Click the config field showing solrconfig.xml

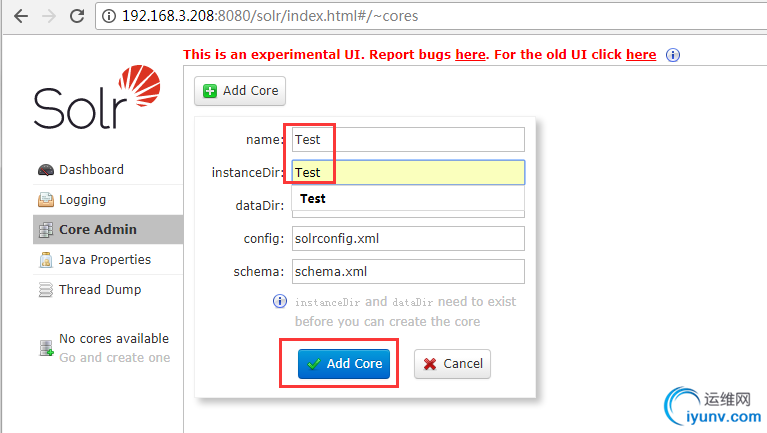(408, 238)
